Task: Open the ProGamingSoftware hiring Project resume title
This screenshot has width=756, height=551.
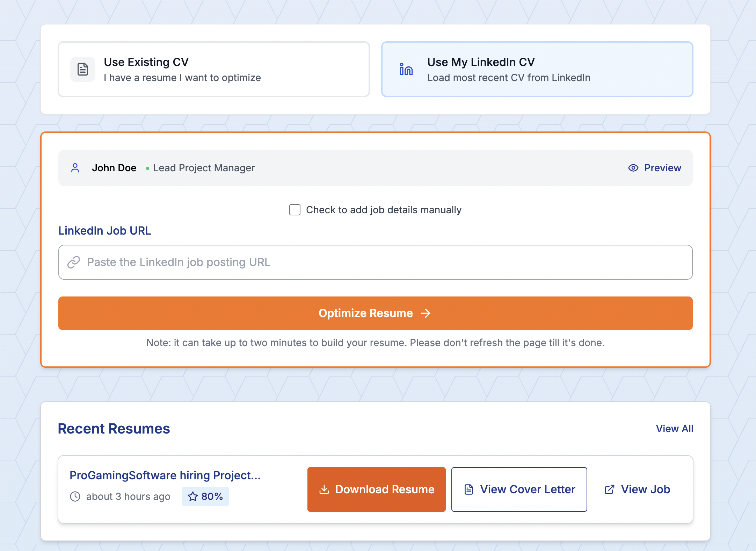Action: point(165,475)
